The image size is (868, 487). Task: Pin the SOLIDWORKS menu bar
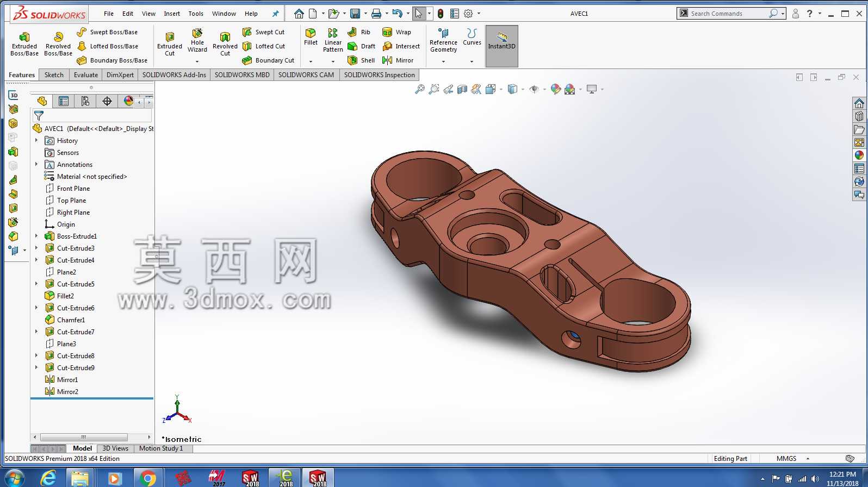276,14
